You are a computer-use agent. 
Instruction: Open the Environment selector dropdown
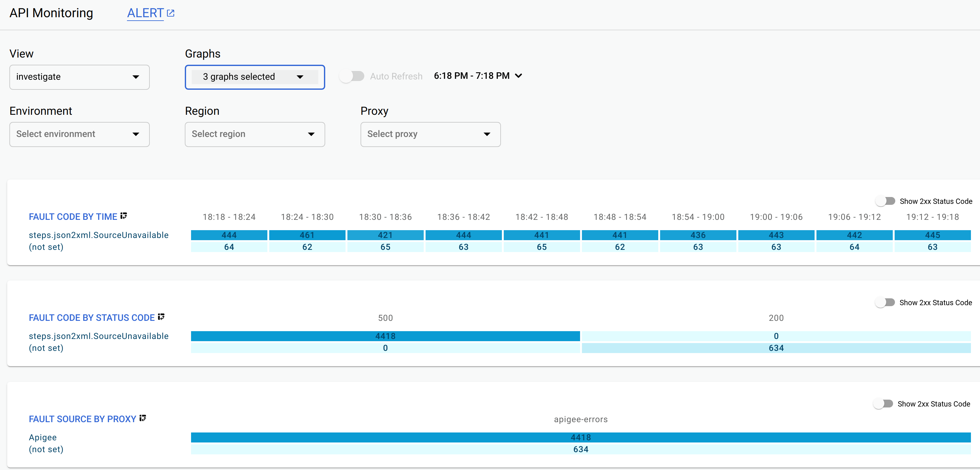(x=79, y=134)
